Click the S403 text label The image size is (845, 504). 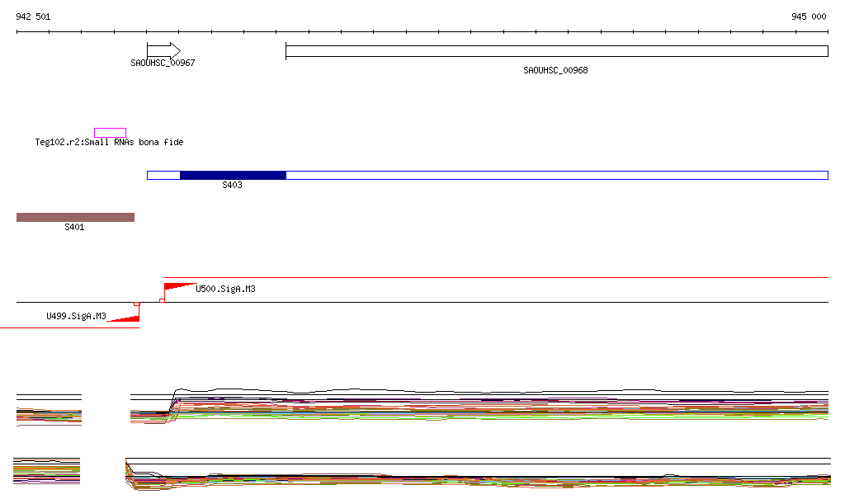click(232, 186)
